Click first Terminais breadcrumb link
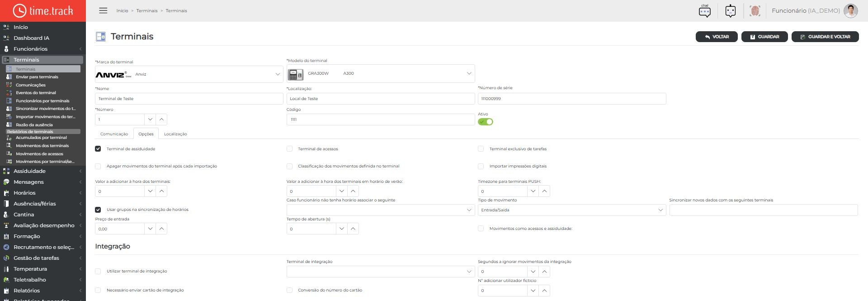868x301 pixels. [147, 11]
